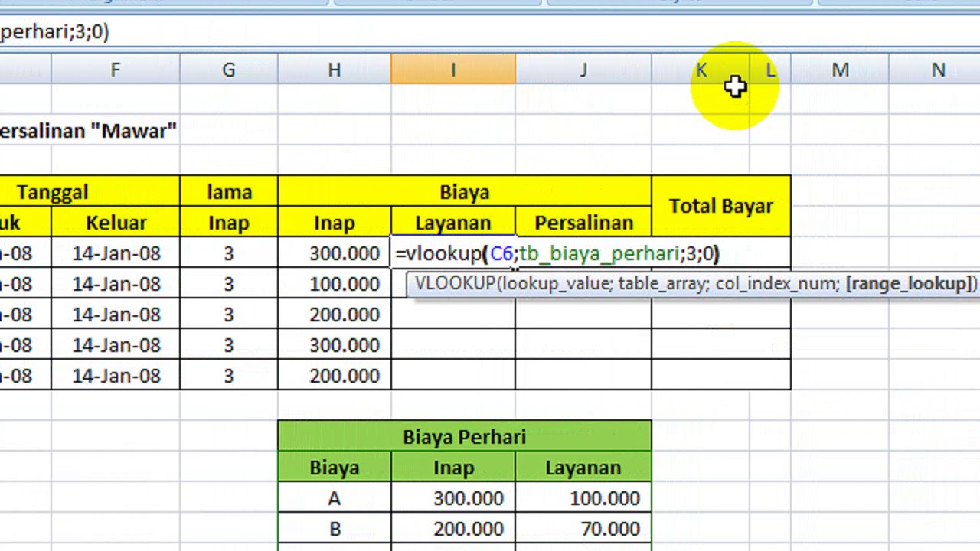Select green "Layanan" header in Biaya Perhari table
This screenshot has height=551, width=980.
(583, 467)
